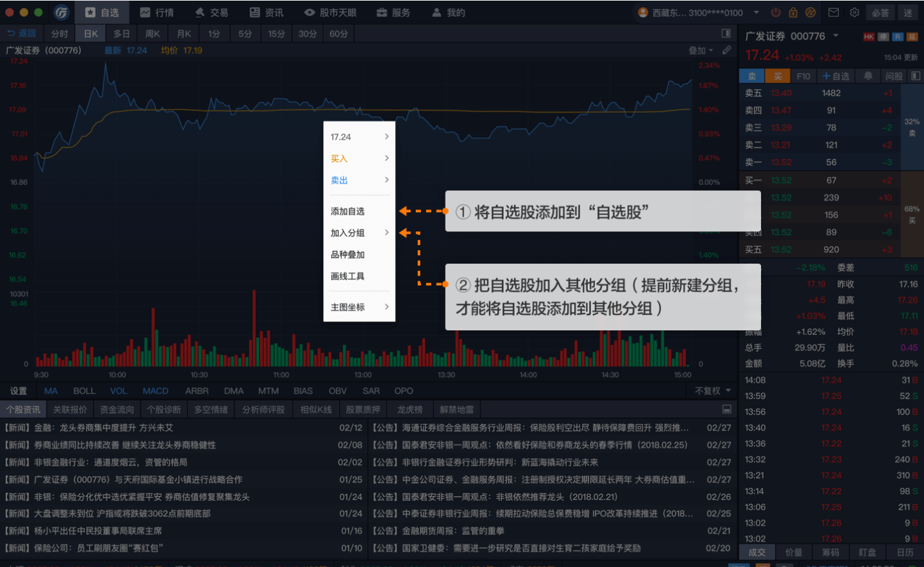Screen dimensions: 924x567
Task: Click the 13.40 price in 卖五 row
Action: pyautogui.click(x=781, y=93)
